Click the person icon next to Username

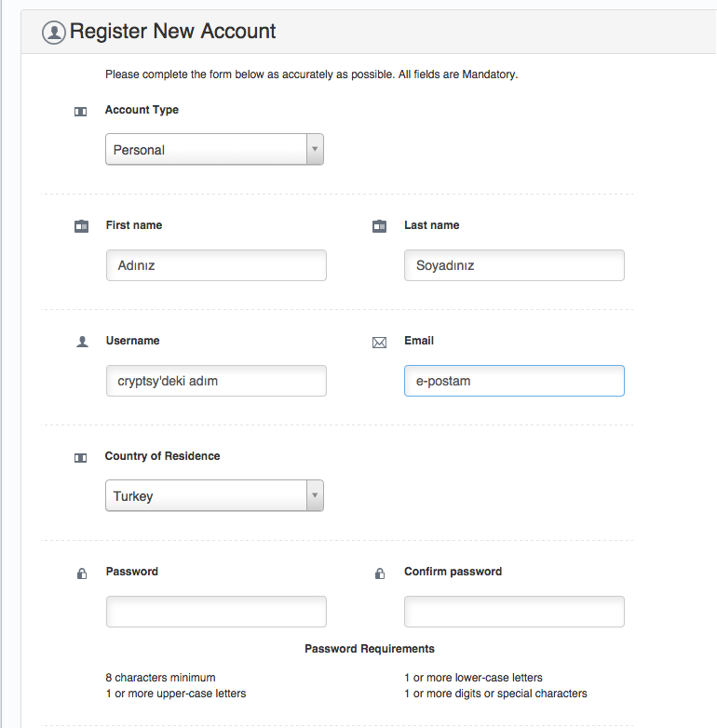pos(82,342)
